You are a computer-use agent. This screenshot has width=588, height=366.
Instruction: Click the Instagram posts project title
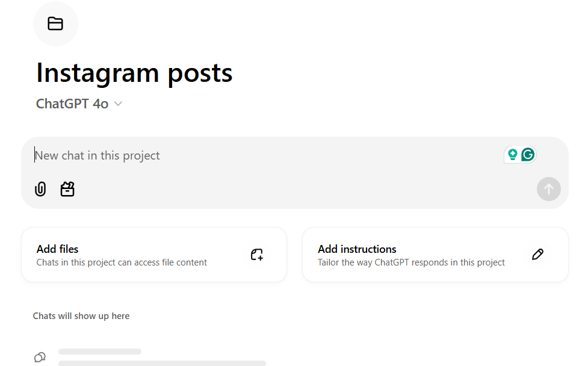coord(134,73)
